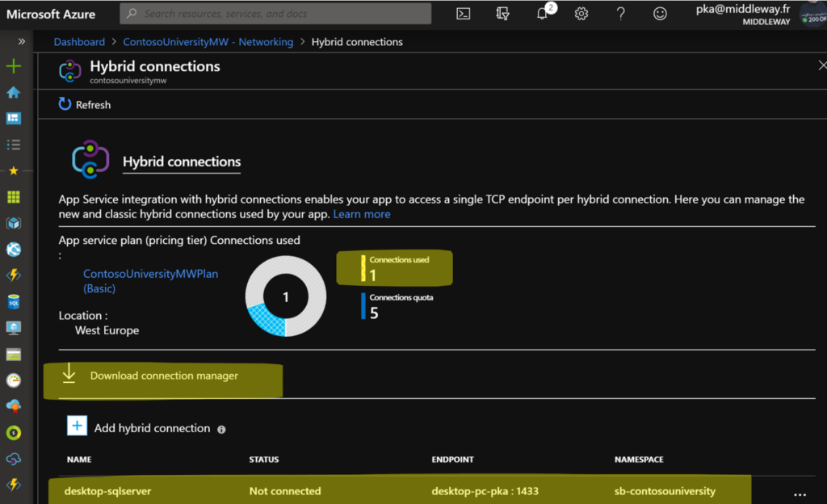Open options menu for desktop-sqlserver row

coord(800,493)
